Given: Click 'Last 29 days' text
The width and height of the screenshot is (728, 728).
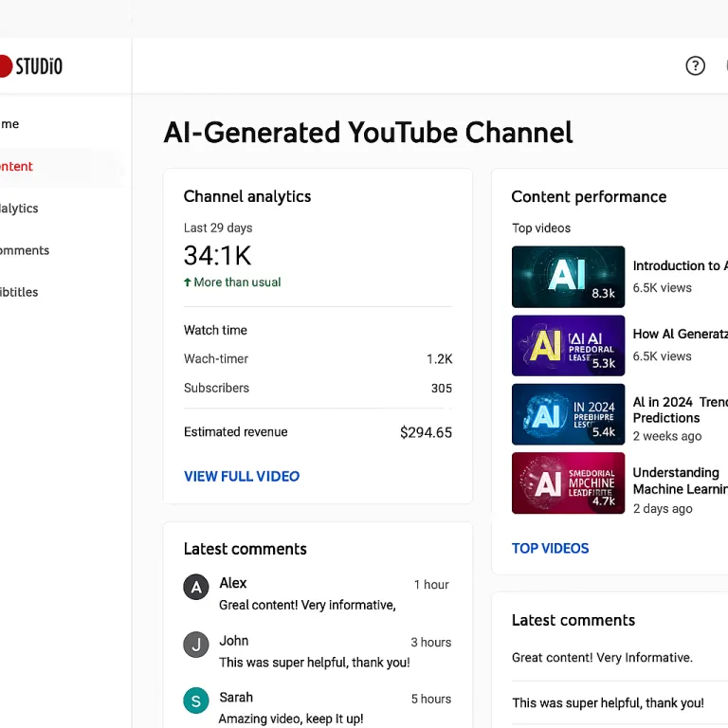Looking at the screenshot, I should coord(218,227).
